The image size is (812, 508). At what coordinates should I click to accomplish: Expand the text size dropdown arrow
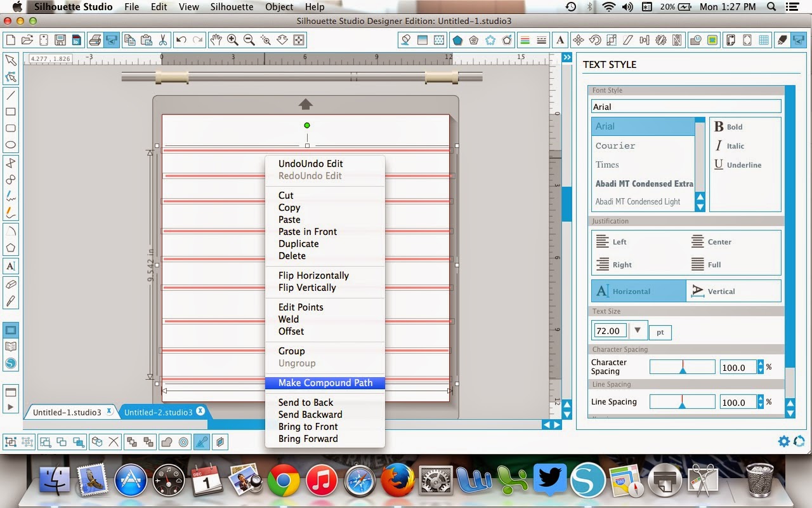click(638, 330)
